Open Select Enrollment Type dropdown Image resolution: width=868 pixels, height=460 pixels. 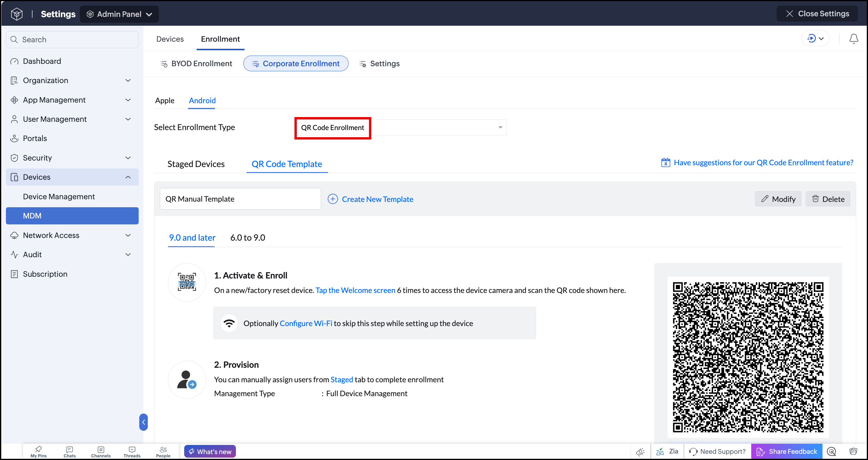click(x=401, y=127)
